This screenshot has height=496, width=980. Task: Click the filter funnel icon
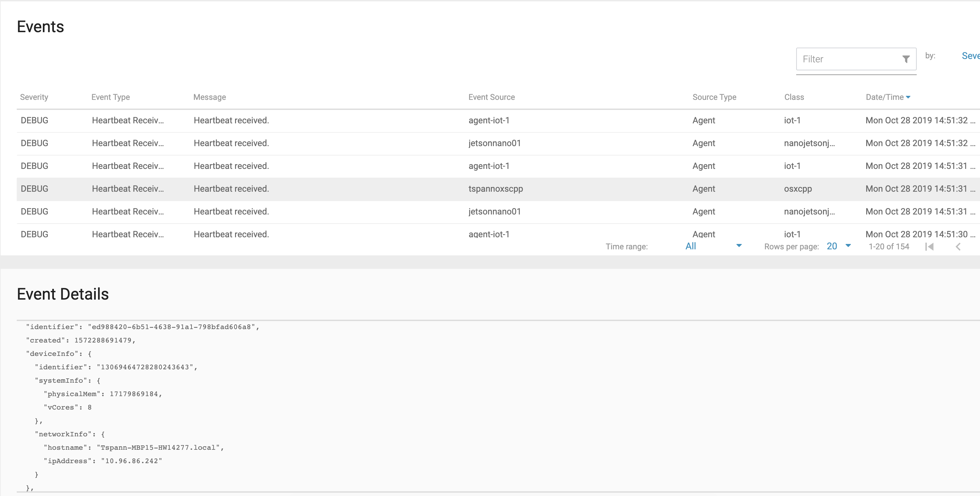tap(906, 59)
